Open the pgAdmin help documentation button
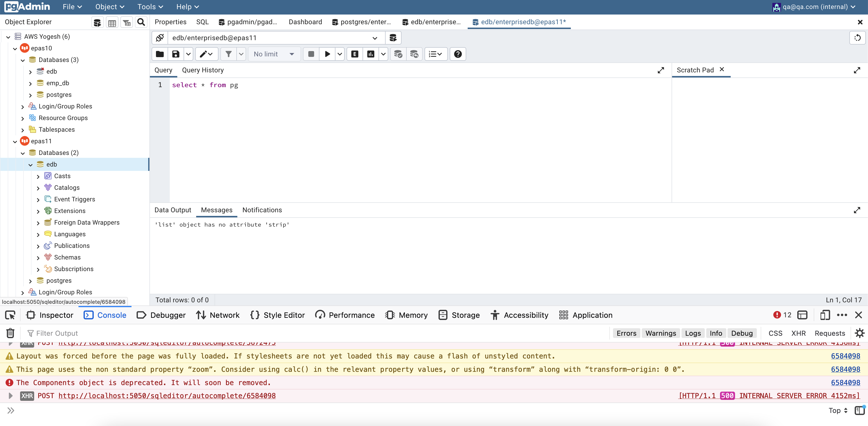Viewport: 868px width, 426px height. (x=457, y=54)
